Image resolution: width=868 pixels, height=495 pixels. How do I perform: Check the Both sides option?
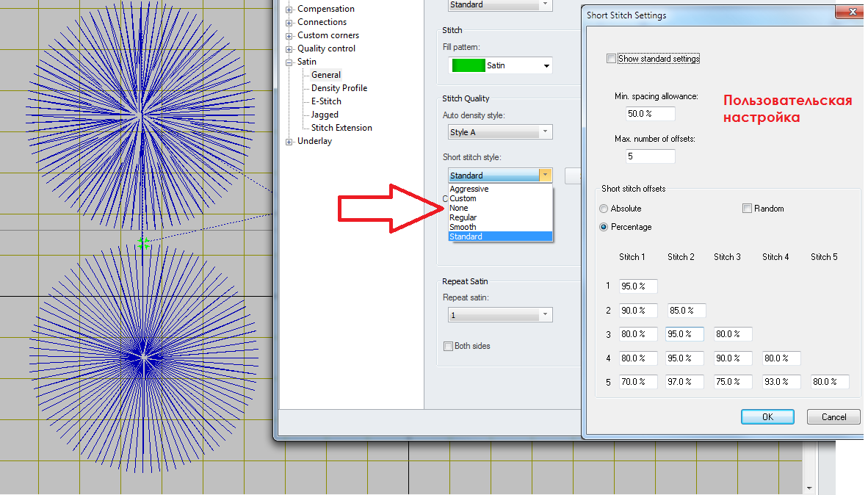click(448, 346)
